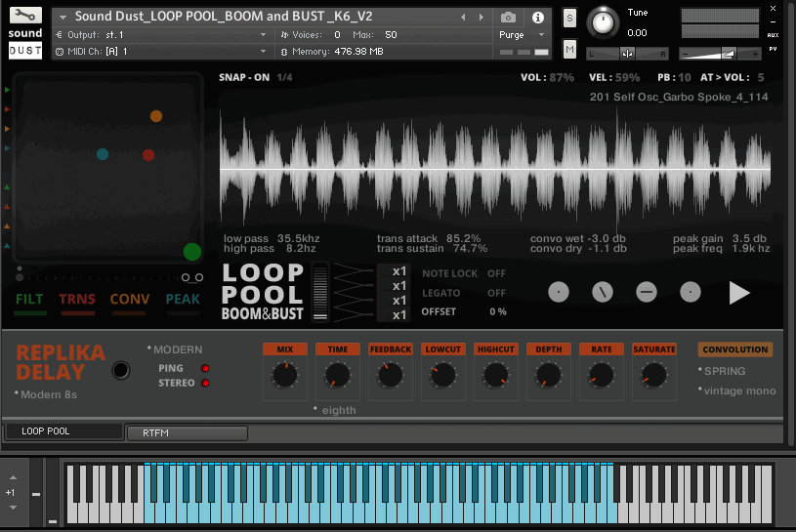The image size is (796, 532).
Task: Click the loop waveform display
Action: [x=495, y=168]
